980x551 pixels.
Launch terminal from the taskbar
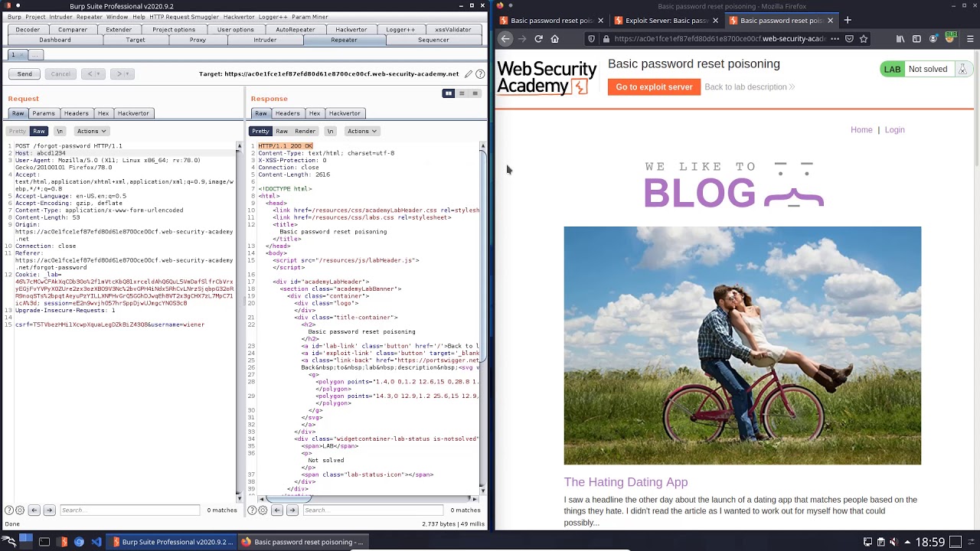[44, 542]
